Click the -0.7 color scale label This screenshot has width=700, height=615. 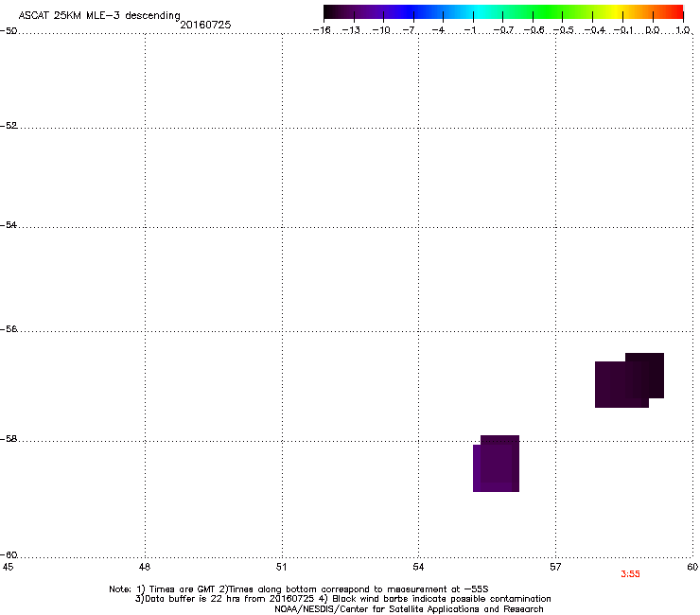503,30
